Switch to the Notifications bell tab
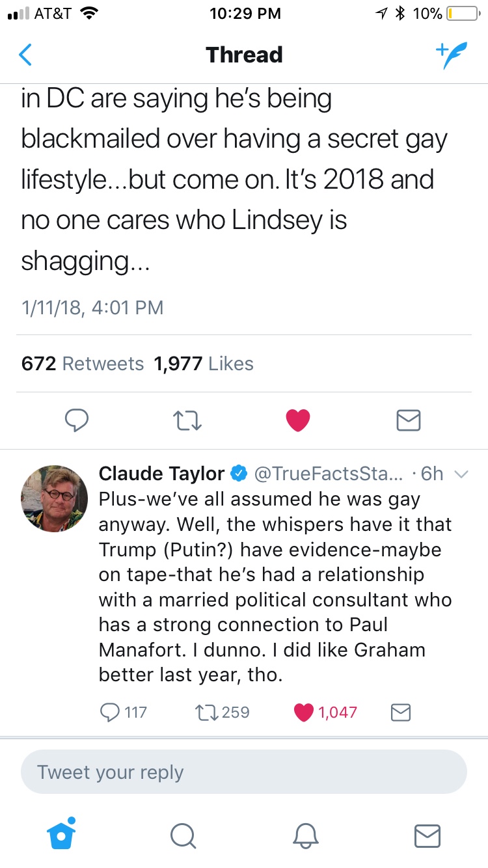The image size is (488, 868). click(305, 835)
